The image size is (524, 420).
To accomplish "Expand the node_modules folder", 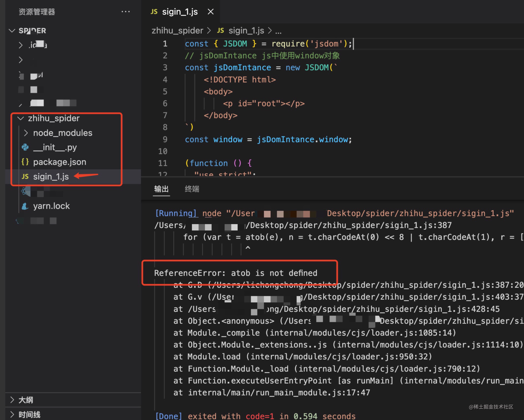I will click(x=26, y=133).
